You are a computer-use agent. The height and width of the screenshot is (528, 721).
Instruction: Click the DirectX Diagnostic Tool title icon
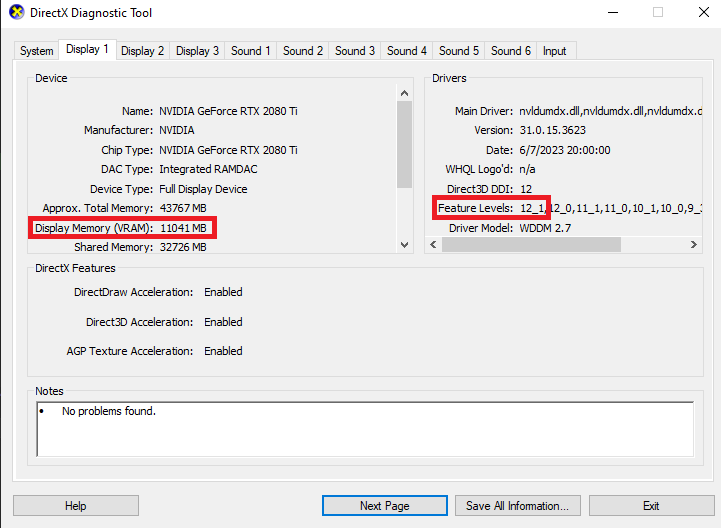[x=17, y=12]
